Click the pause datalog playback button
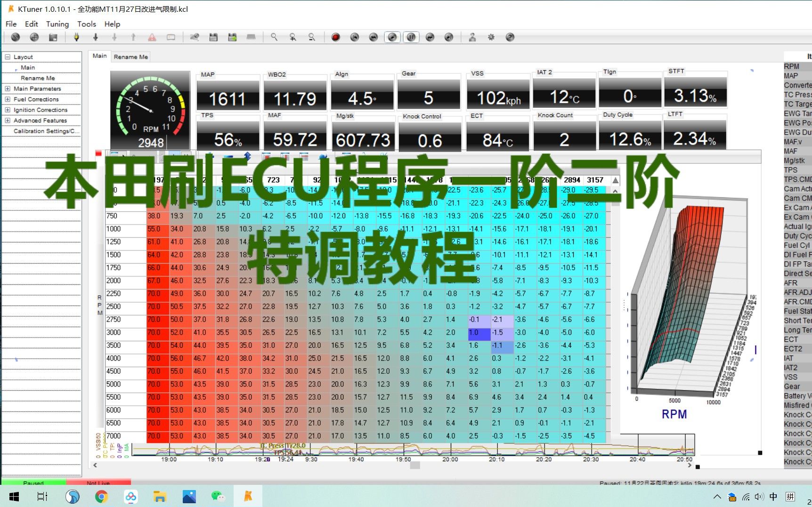 pyautogui.click(x=411, y=37)
